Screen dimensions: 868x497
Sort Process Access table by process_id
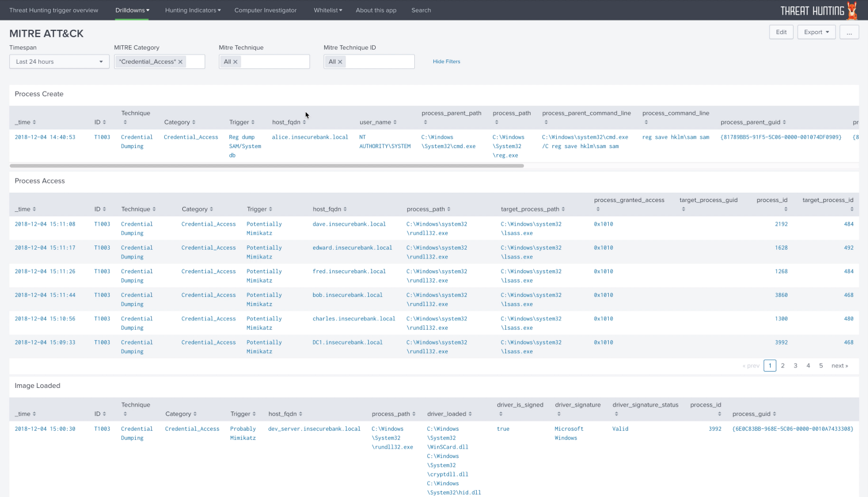pos(772,205)
